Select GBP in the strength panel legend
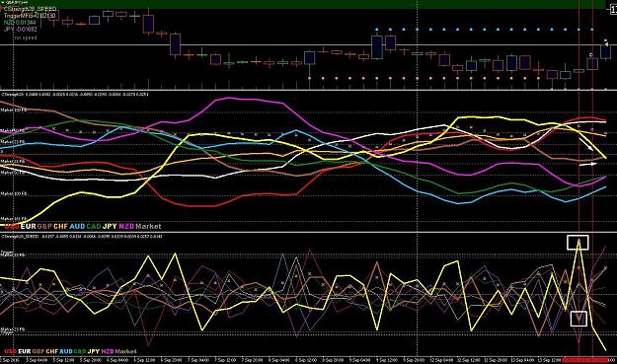 coord(44,227)
